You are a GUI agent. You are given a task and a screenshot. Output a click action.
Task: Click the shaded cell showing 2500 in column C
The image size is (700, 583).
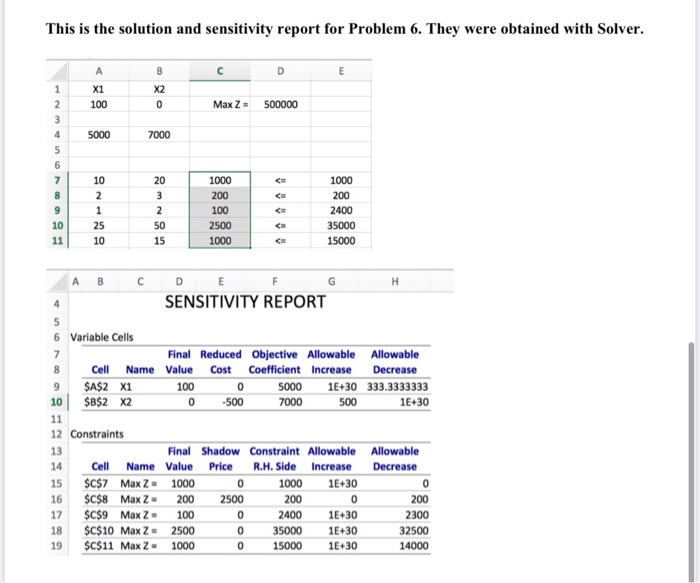[x=220, y=225]
